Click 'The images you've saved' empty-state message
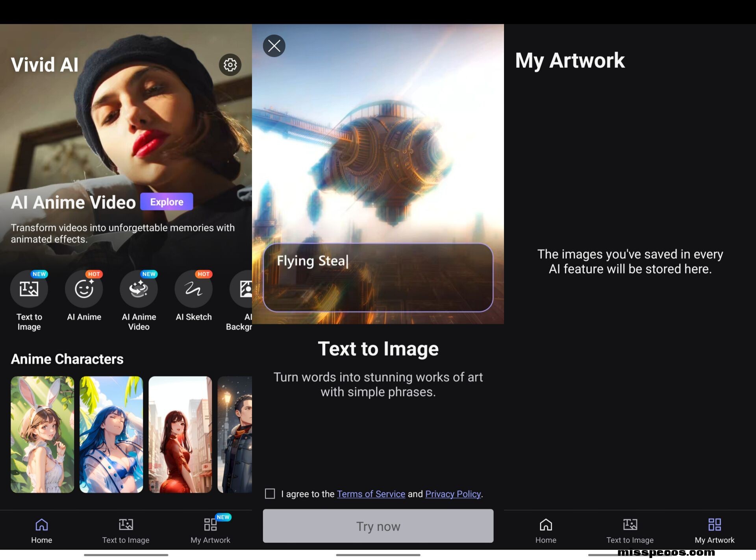Viewport: 756px width, 560px height. pos(630,261)
